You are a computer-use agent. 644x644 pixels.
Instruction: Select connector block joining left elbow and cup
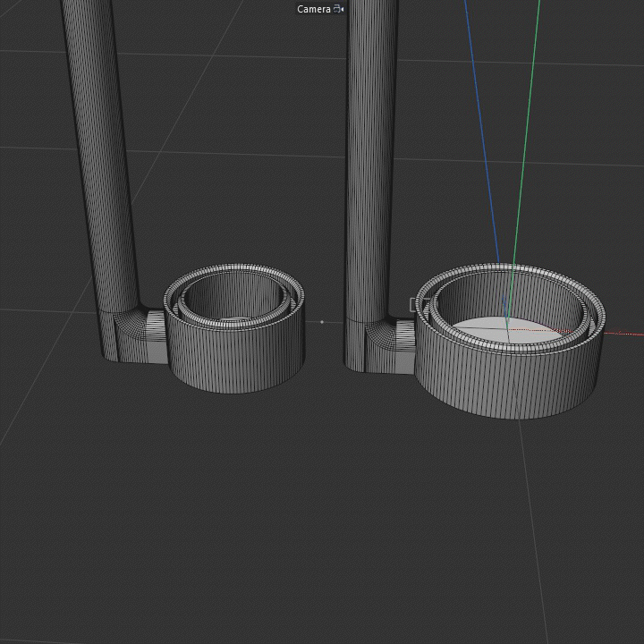[x=157, y=337]
